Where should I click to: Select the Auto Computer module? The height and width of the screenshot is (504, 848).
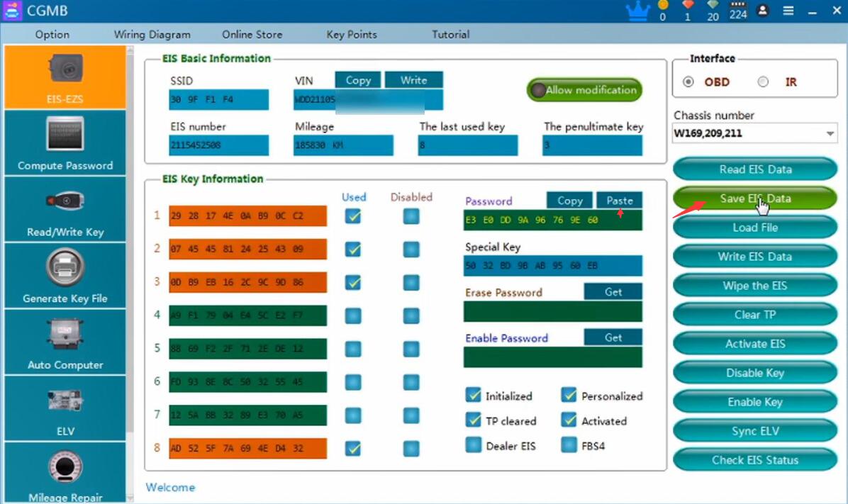[65, 343]
